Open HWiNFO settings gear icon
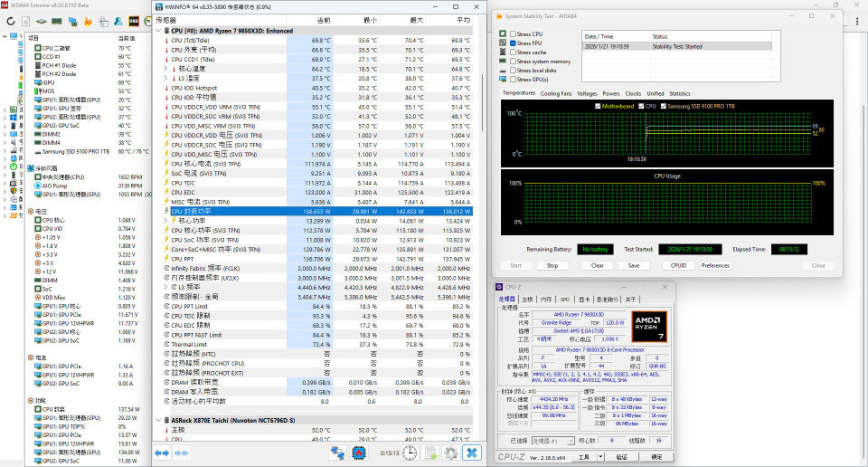 point(450,452)
